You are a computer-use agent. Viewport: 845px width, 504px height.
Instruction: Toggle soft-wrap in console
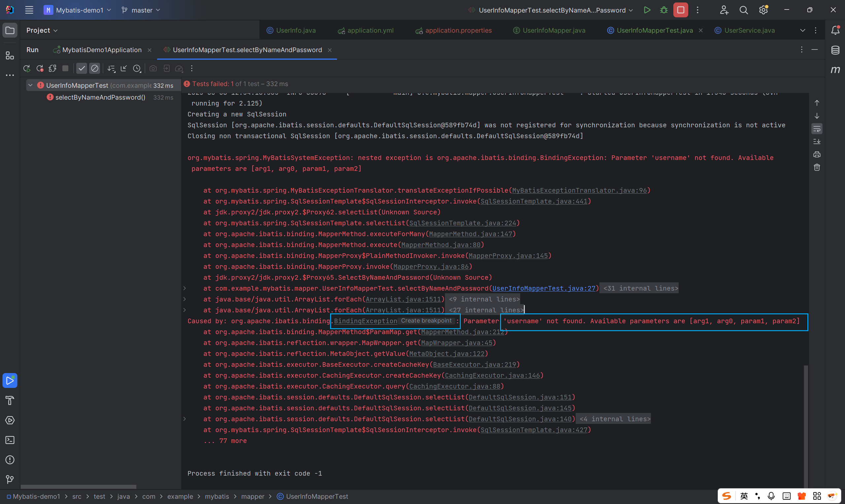(x=817, y=129)
